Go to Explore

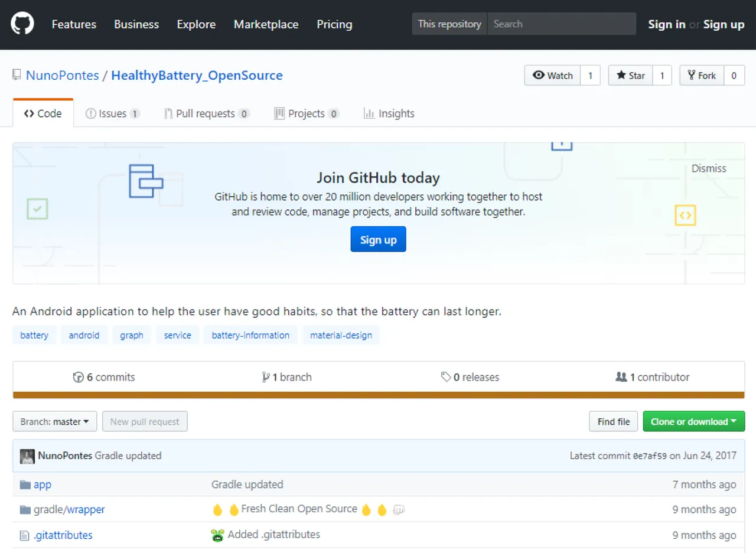click(x=196, y=24)
